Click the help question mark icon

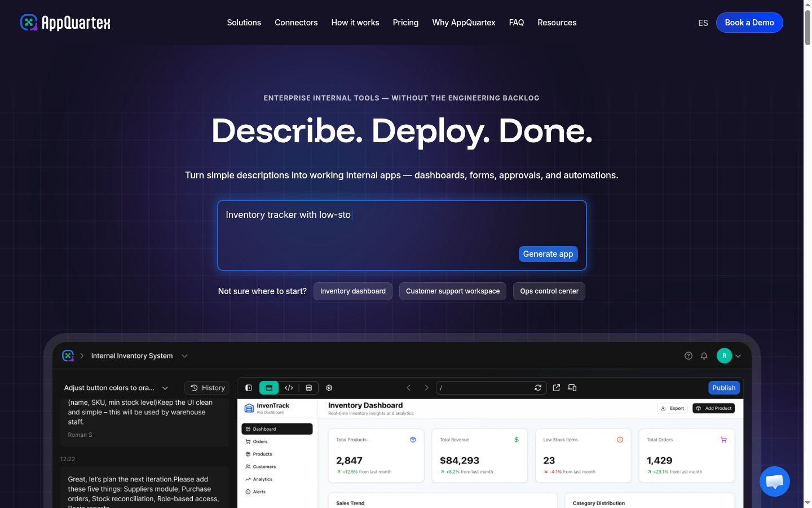pyautogui.click(x=689, y=356)
